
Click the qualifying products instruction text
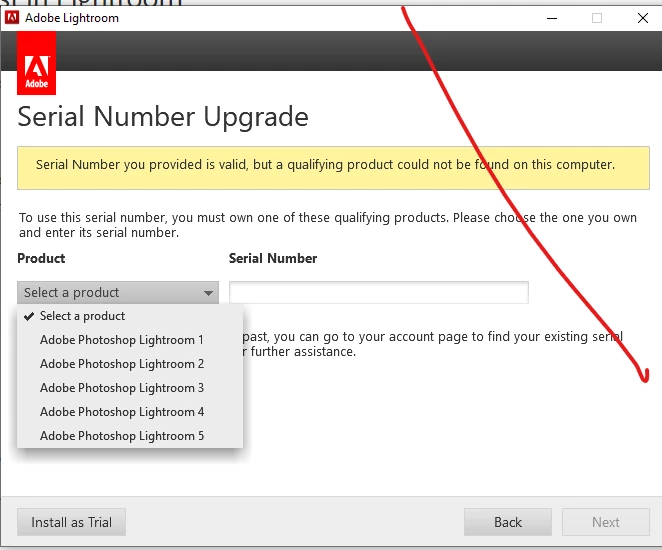(328, 225)
